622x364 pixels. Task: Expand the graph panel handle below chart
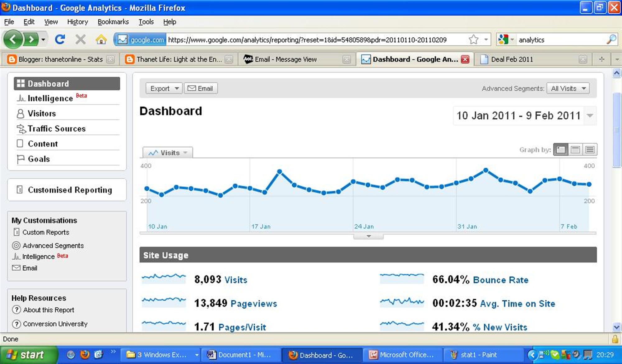[369, 236]
